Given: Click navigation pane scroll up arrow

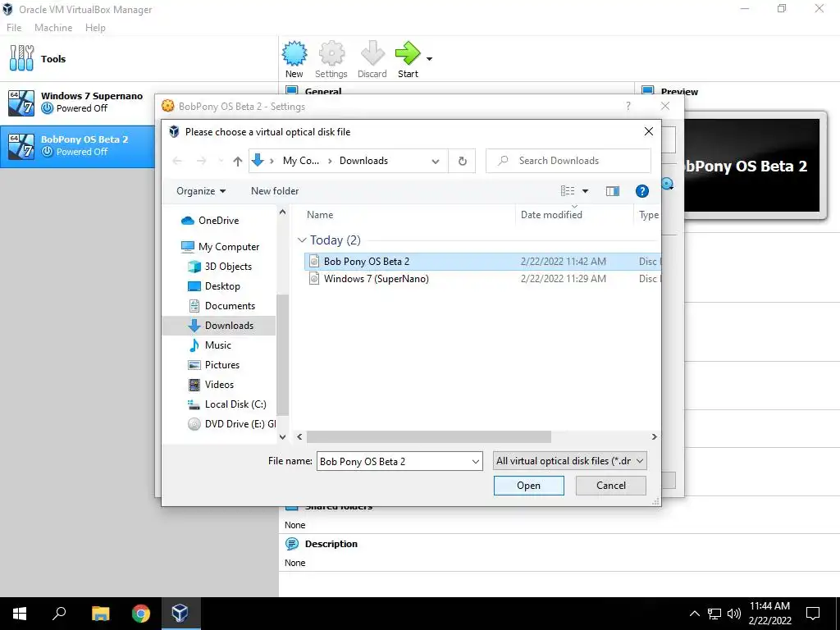Looking at the screenshot, I should [x=283, y=212].
